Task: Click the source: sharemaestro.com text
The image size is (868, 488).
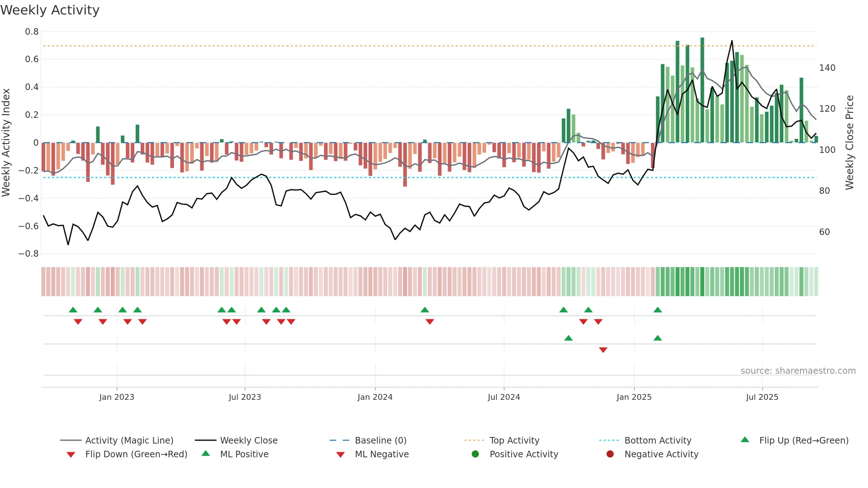Action: 798,371
